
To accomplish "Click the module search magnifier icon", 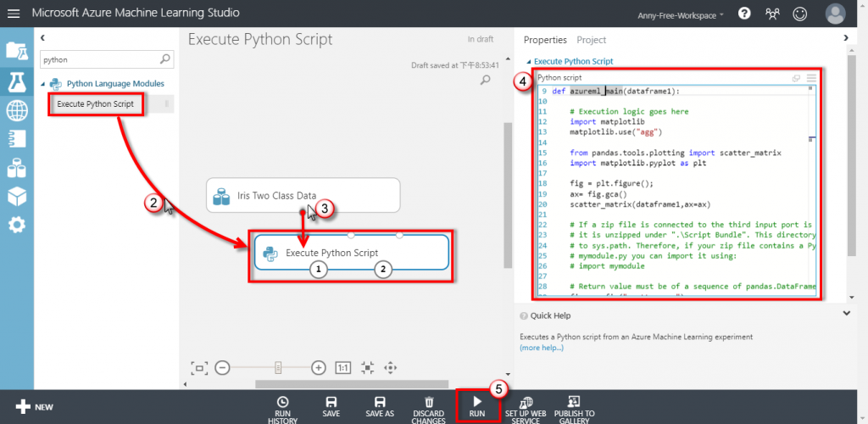I will [x=165, y=59].
